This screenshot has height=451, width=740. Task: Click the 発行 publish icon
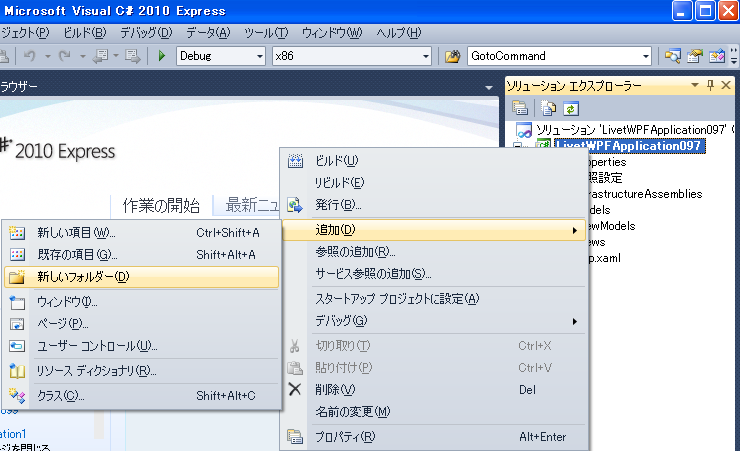(295, 205)
